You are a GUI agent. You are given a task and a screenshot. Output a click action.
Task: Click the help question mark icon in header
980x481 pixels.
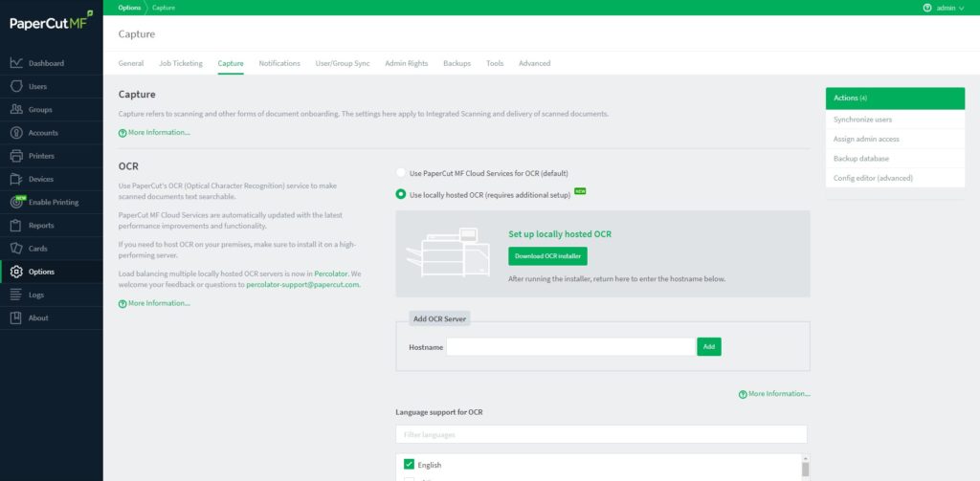tap(927, 8)
